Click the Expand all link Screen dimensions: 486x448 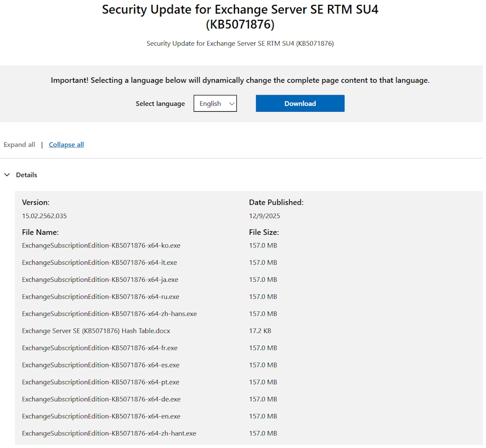[x=19, y=145]
